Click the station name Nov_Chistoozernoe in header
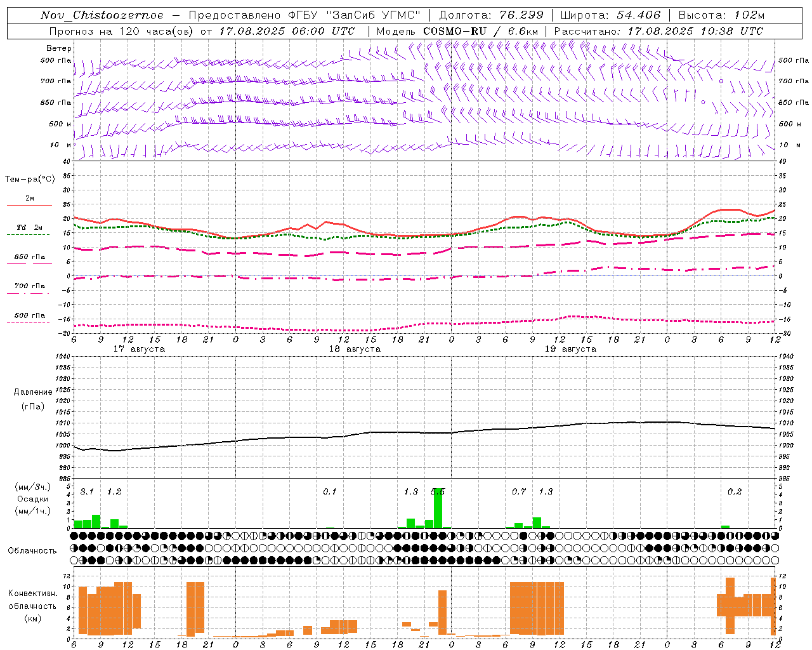This screenshot has width=812, height=650. pos(102,15)
